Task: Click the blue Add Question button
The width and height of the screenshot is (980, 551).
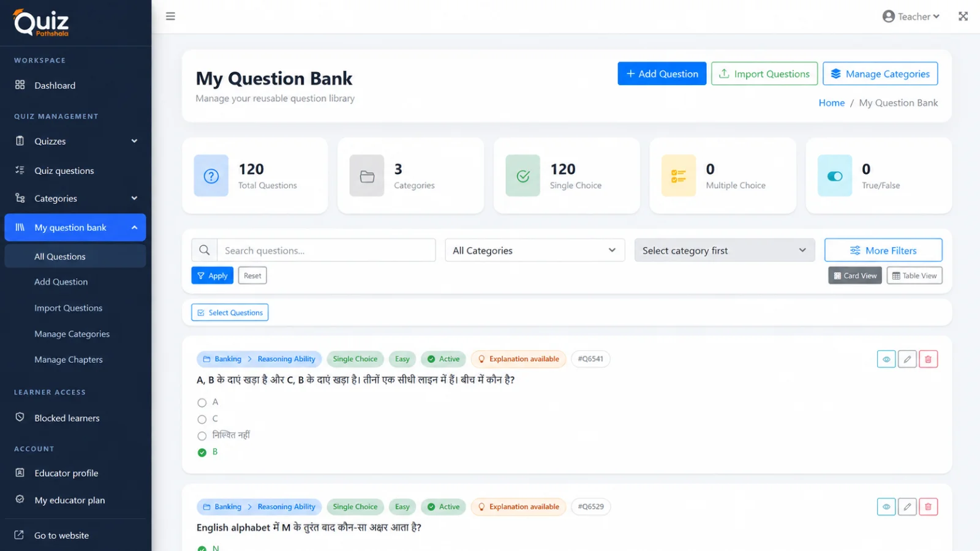Action: point(661,73)
